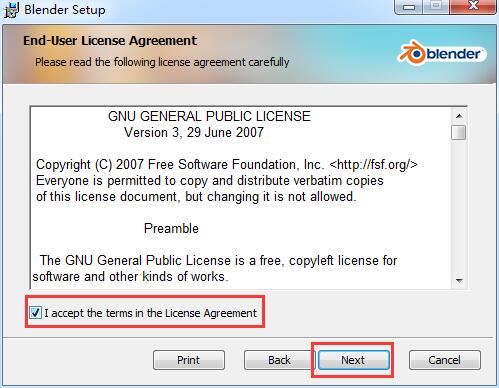Viewport: 499px width, 388px height.
Task: Click the grayed-out maximize button
Action: [436, 7]
